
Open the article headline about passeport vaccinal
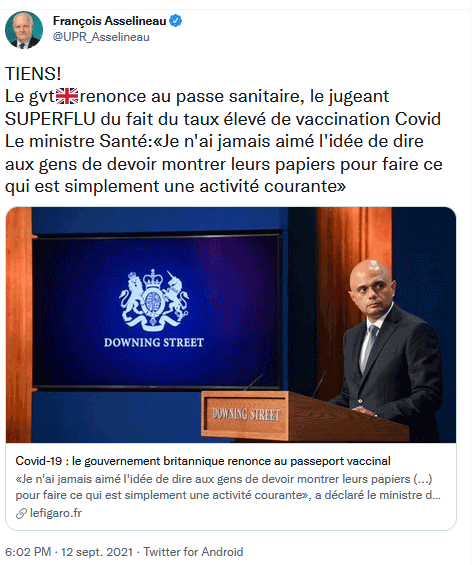point(203,461)
